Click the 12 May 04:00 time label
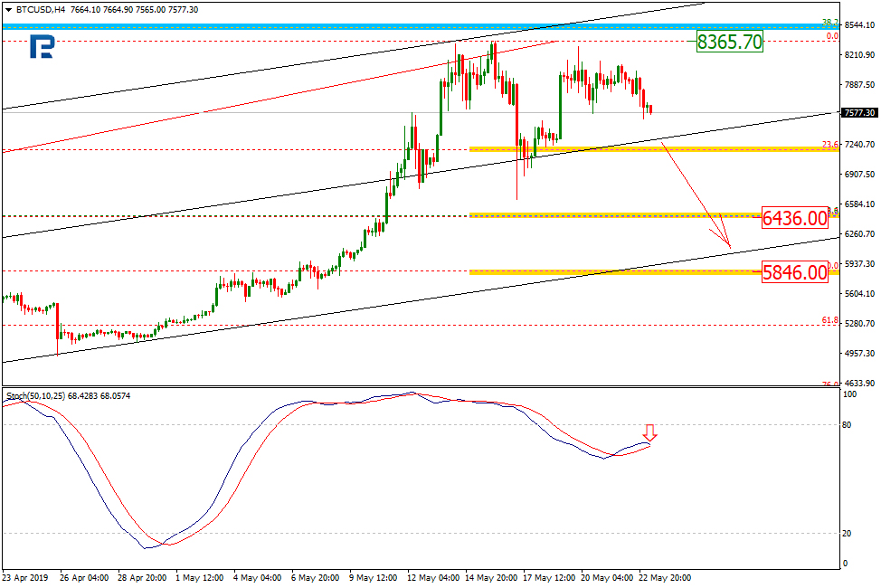 (x=434, y=576)
